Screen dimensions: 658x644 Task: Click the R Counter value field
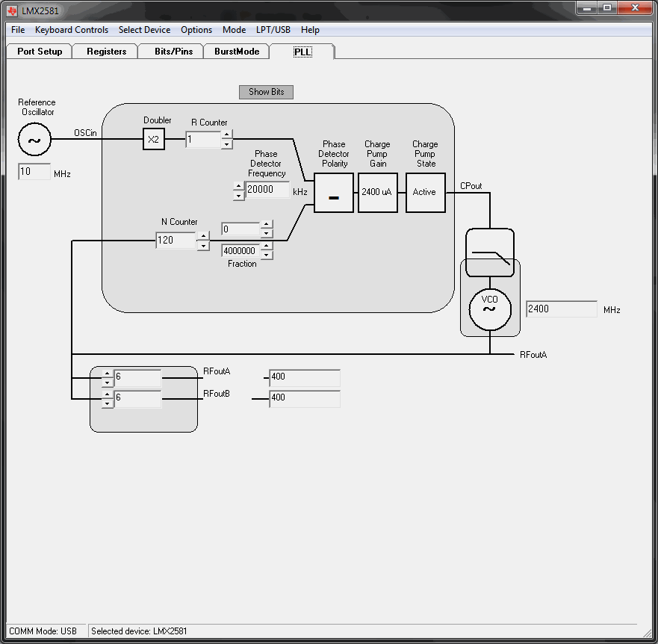pyautogui.click(x=203, y=140)
